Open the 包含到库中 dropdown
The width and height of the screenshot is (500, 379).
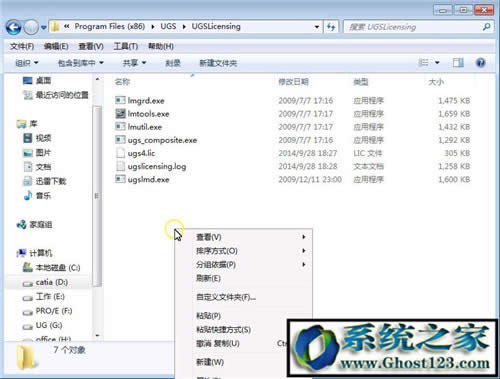pyautogui.click(x=80, y=63)
